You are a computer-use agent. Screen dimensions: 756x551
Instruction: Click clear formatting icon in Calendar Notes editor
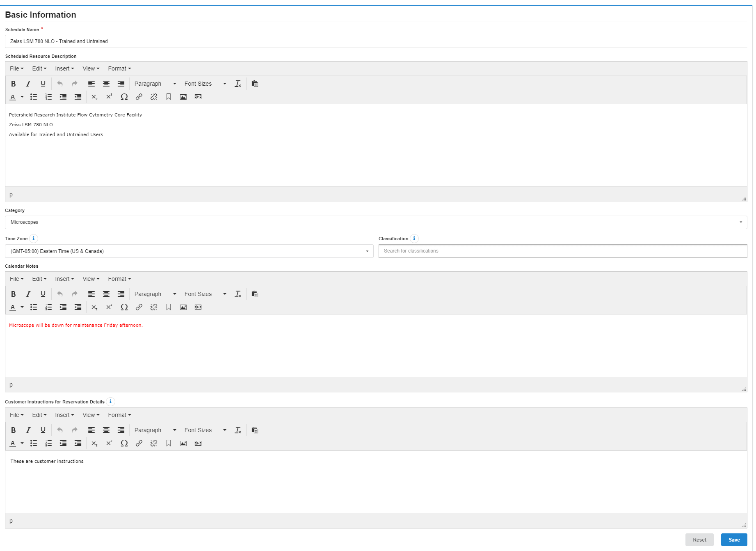pos(238,294)
